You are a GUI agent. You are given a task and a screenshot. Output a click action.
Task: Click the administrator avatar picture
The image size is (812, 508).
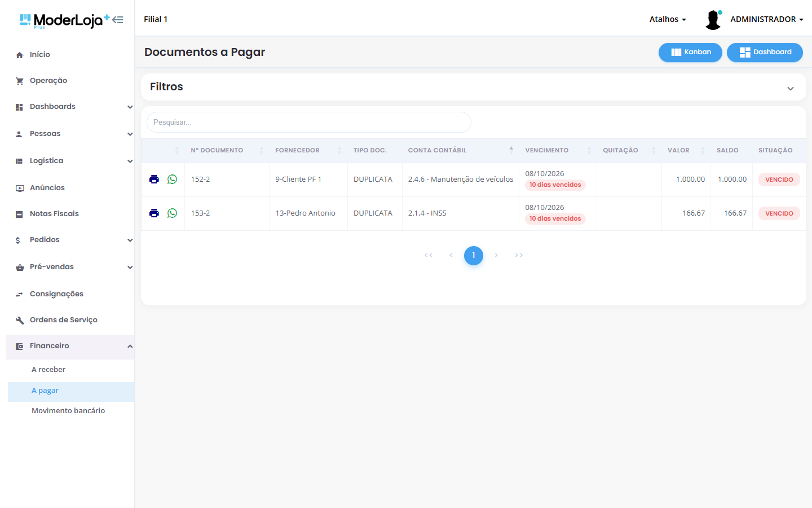(x=713, y=19)
